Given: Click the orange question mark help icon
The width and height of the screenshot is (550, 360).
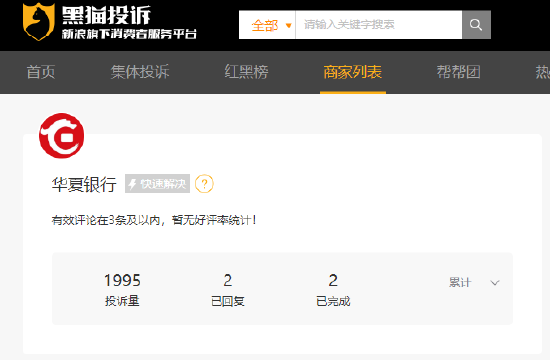Looking at the screenshot, I should [204, 184].
